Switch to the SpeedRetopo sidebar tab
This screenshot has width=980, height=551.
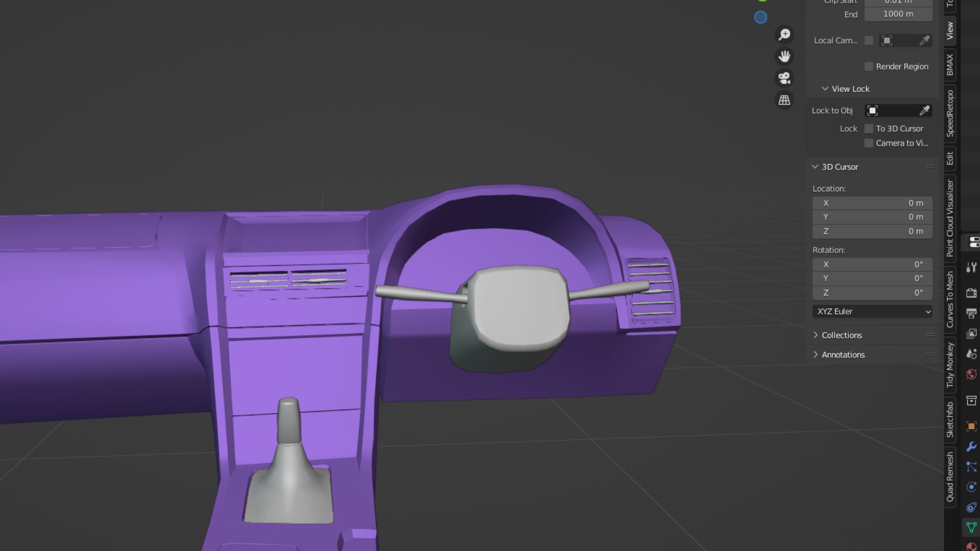point(950,113)
